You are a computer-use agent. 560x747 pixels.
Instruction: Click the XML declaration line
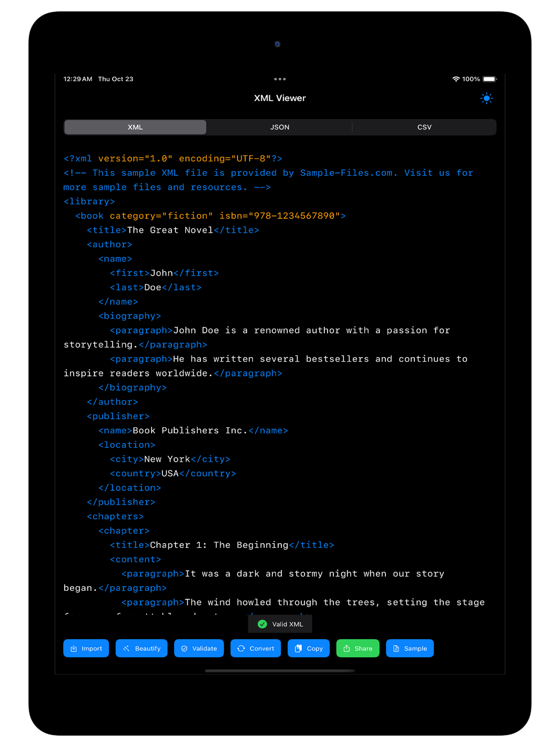[x=173, y=158]
